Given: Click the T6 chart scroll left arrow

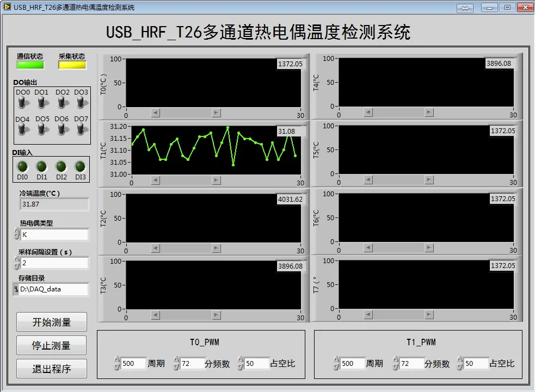Looking at the screenshot, I should (x=368, y=247).
